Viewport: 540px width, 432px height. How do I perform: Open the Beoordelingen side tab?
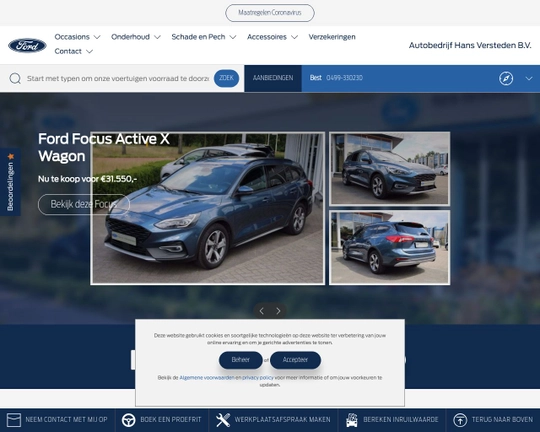10,182
